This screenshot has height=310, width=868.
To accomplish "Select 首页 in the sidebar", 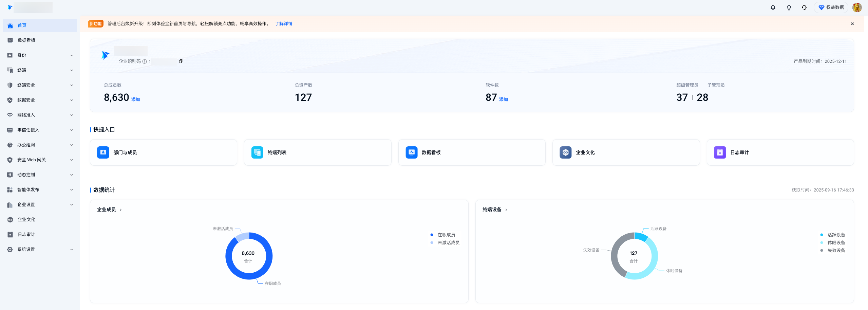I will 40,25.
